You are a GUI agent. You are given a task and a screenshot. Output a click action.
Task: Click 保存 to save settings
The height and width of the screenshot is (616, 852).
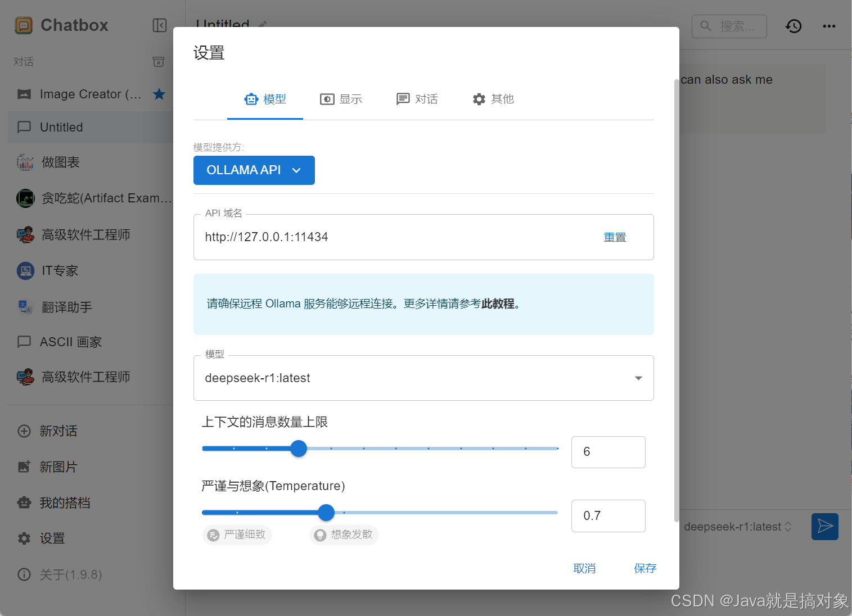(645, 568)
